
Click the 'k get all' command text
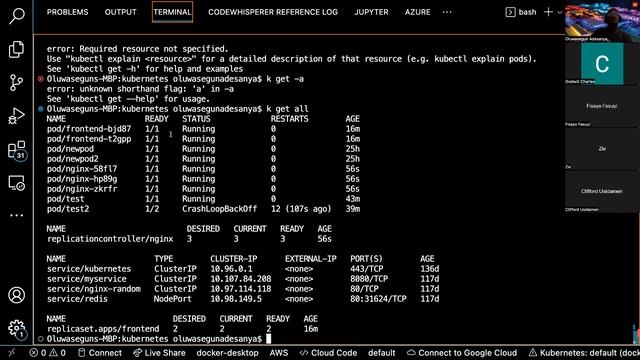pos(287,109)
